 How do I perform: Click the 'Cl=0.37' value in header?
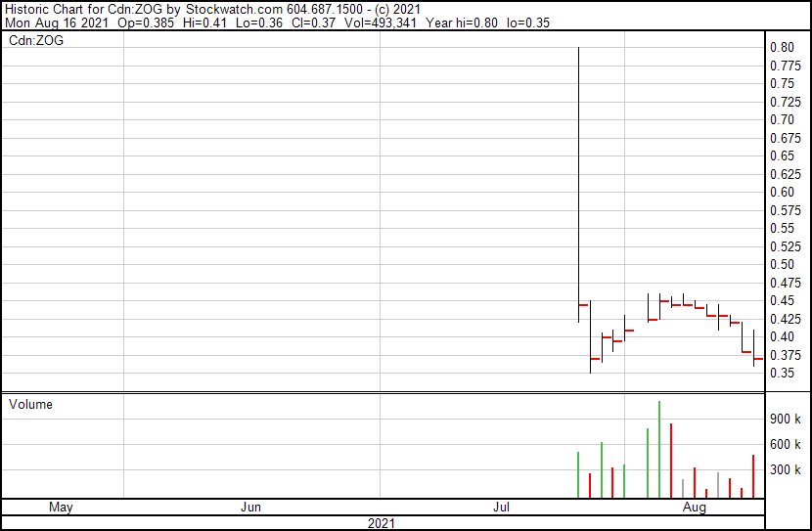(313, 22)
